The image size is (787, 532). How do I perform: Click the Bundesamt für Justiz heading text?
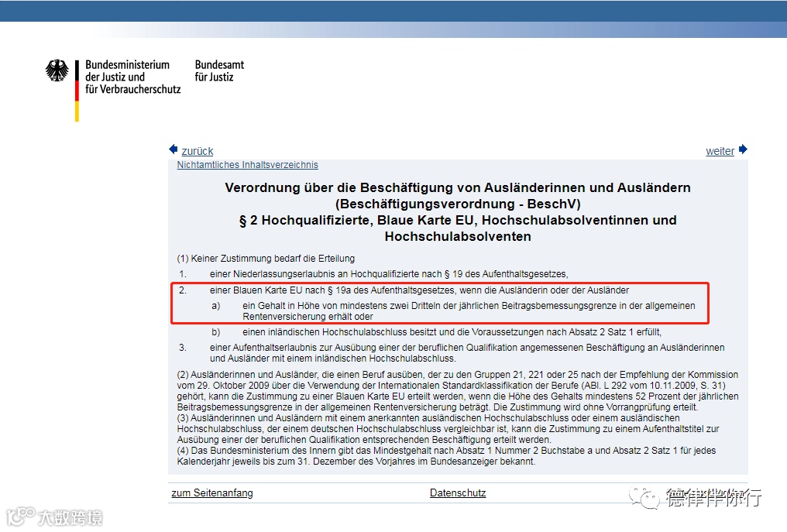click(219, 70)
